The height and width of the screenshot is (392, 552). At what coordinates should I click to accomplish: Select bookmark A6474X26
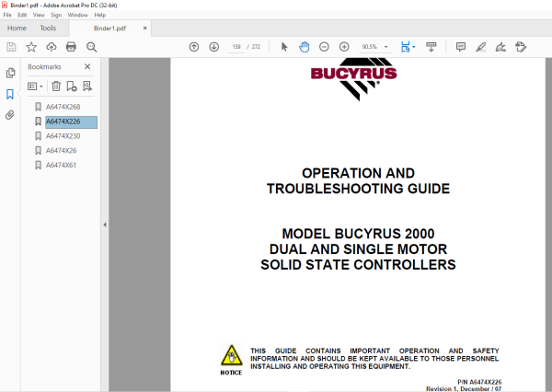(62, 150)
